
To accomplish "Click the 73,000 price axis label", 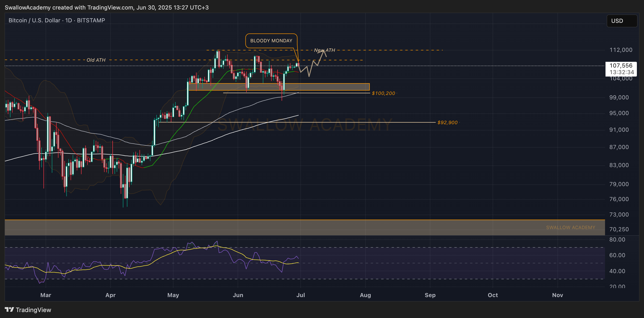I will click(x=619, y=214).
